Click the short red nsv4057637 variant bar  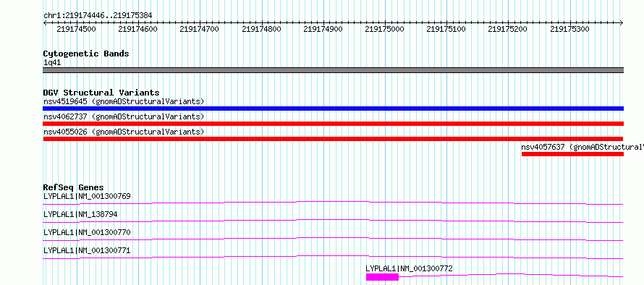tap(572, 154)
